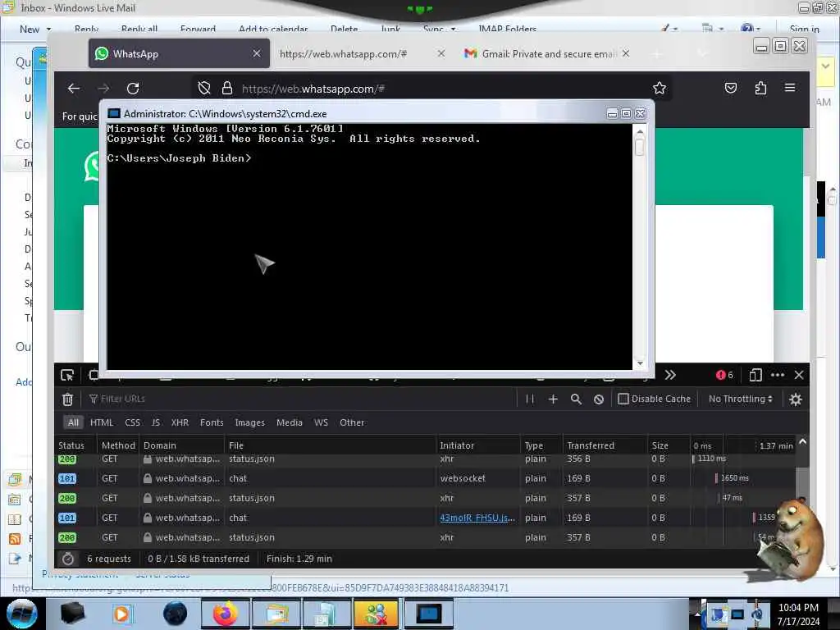Toggle responsive design mode icon
The image size is (840, 630).
pos(756,375)
